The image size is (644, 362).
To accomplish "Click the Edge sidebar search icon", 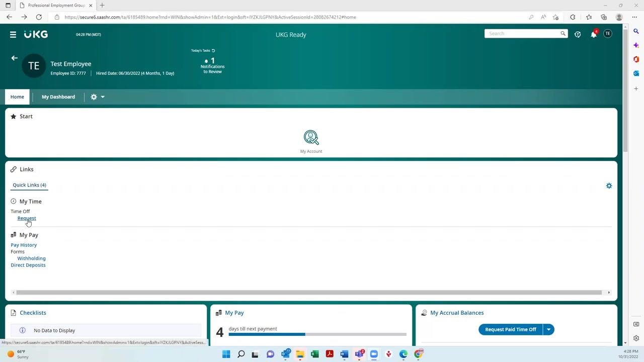I will pos(636,31).
